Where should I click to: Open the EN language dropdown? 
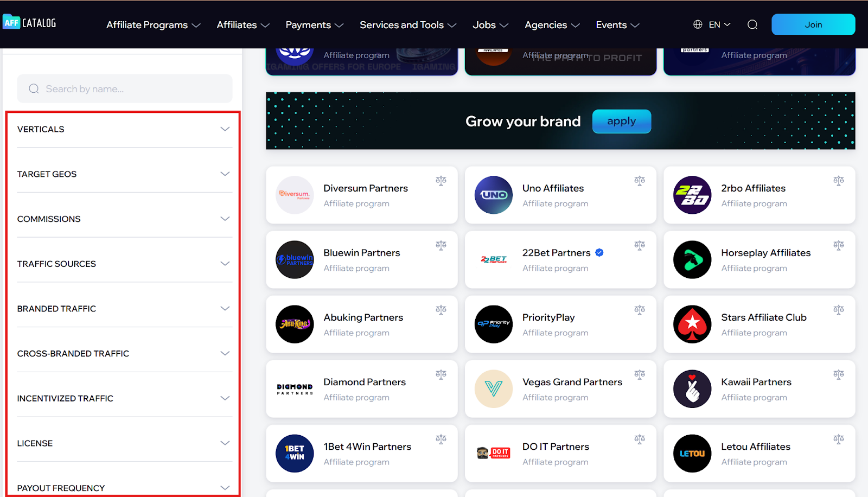[712, 25]
